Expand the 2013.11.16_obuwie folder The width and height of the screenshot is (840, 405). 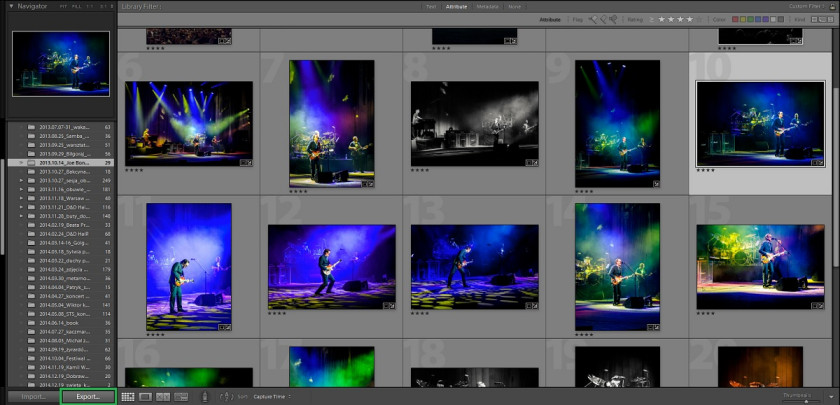tap(21, 189)
